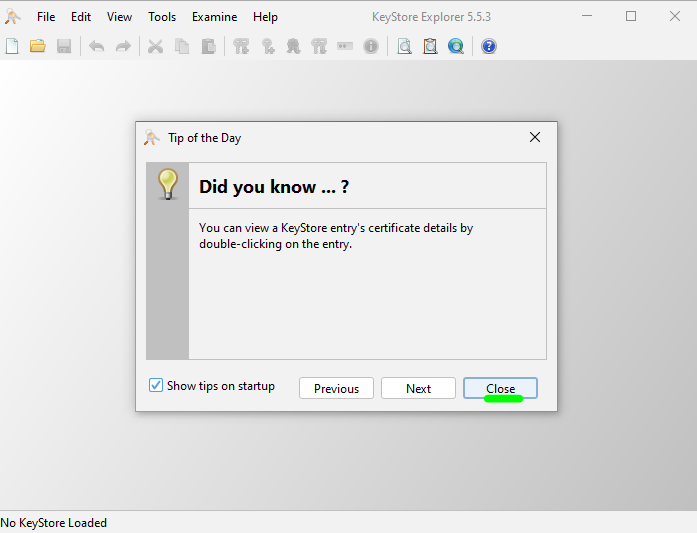Click the KeyStore Properties info icon

click(x=371, y=46)
